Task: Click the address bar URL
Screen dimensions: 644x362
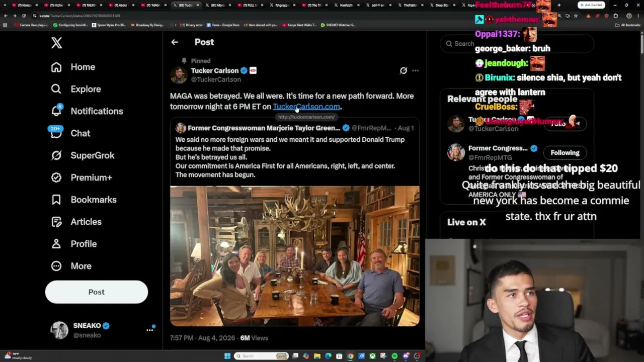Action: (x=80, y=16)
